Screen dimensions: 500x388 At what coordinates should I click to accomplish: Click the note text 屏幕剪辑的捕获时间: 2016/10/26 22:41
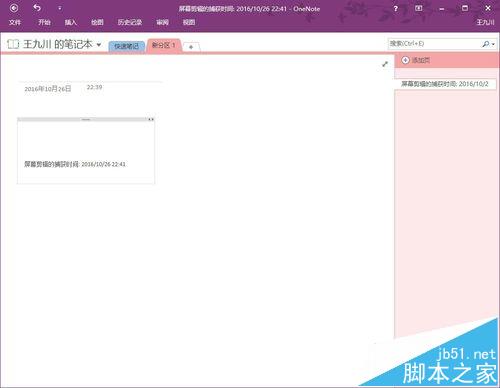click(75, 164)
